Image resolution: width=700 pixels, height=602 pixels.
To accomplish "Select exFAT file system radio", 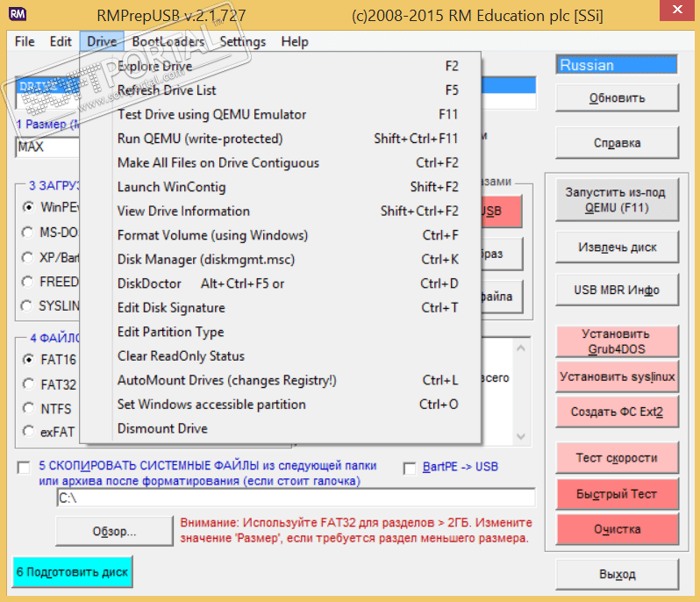I will click(x=29, y=432).
